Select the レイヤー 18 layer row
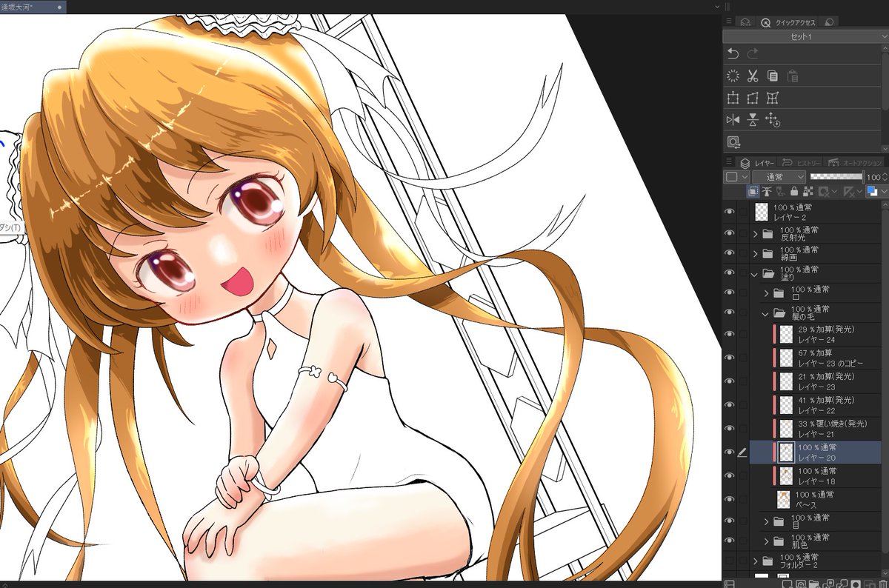Screen dimensions: 889x588 (815, 475)
